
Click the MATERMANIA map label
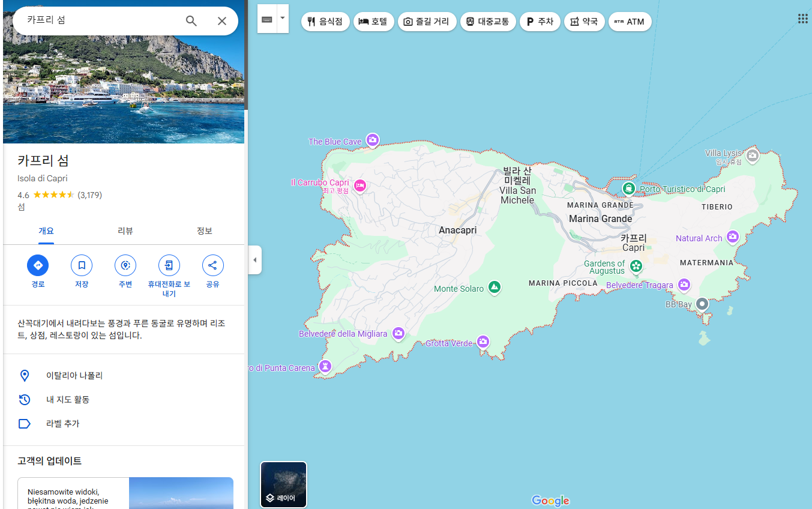tap(707, 263)
